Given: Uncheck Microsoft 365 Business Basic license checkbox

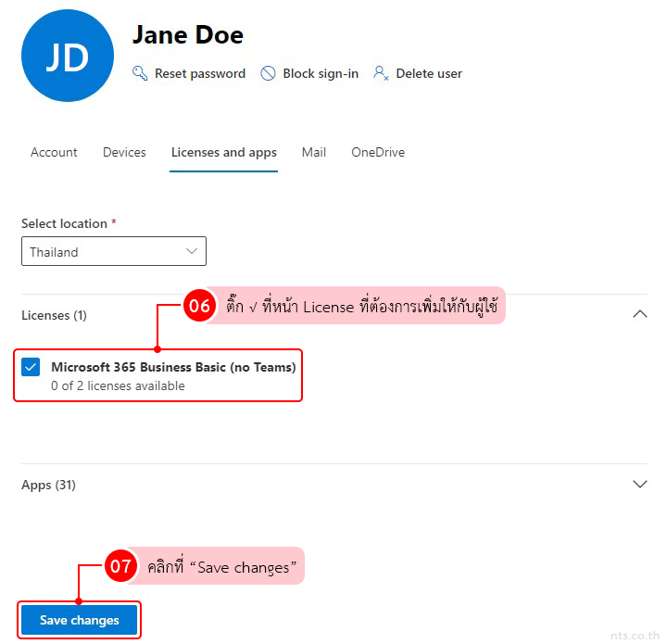Looking at the screenshot, I should 31,367.
